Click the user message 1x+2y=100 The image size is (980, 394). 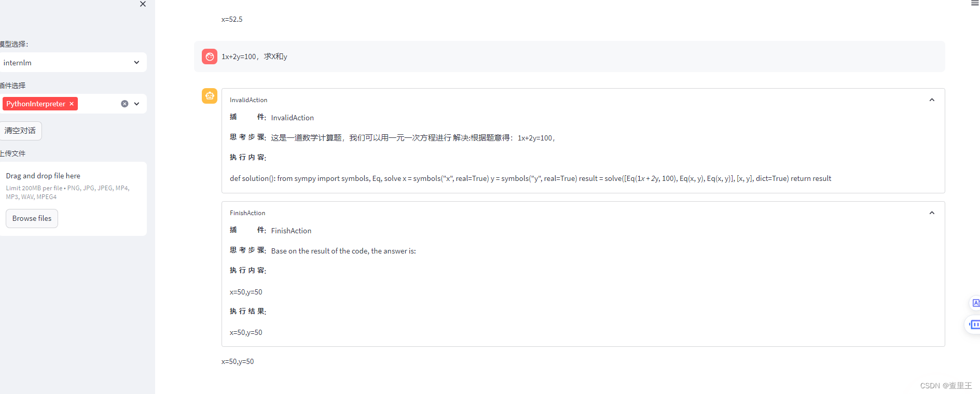click(254, 57)
